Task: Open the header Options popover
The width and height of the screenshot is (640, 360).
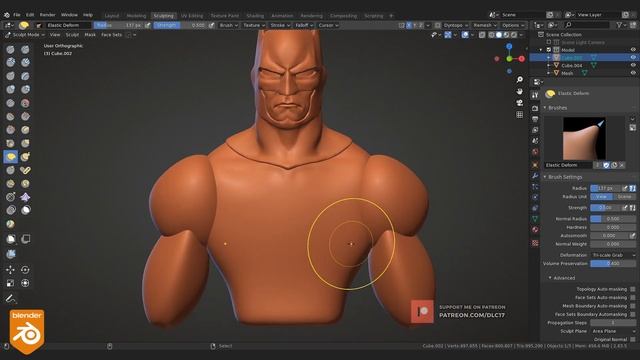Action: click(x=513, y=25)
